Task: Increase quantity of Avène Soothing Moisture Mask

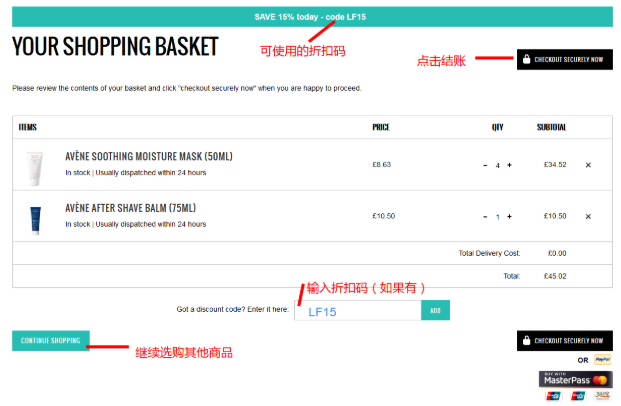Action: 509,165
